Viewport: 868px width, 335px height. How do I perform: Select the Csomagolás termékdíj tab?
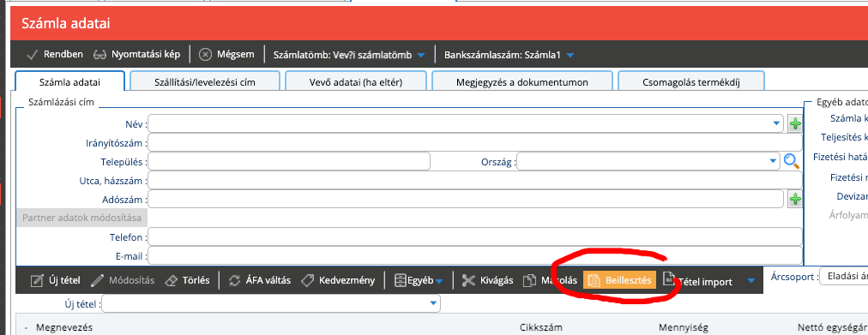pyautogui.click(x=690, y=82)
